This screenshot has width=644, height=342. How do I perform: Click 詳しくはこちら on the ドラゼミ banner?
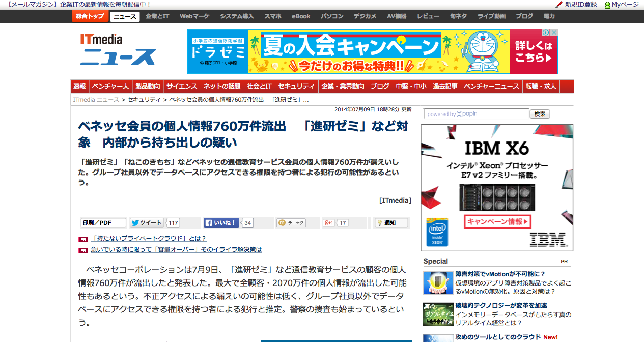click(x=533, y=51)
